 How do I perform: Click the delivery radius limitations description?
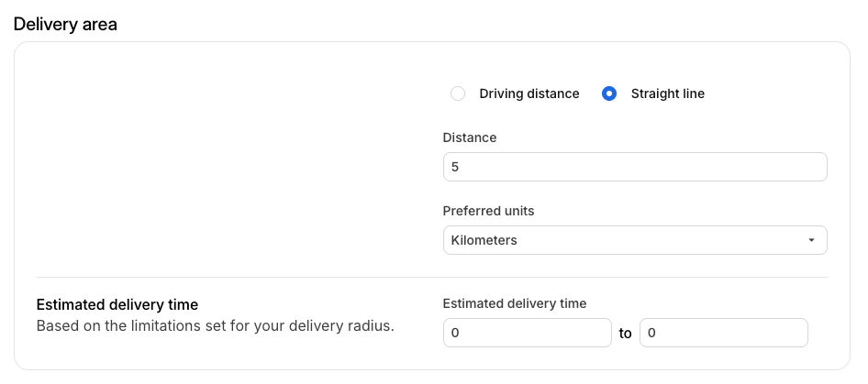pos(215,325)
